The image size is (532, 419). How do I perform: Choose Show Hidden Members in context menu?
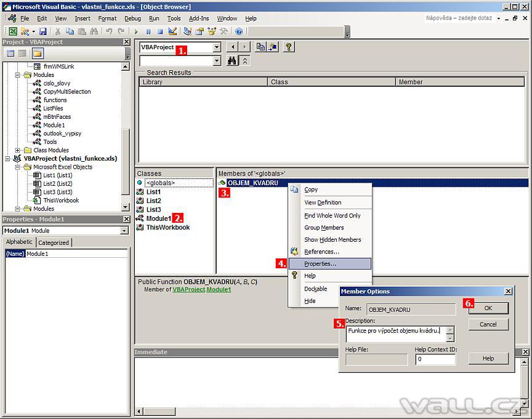330,240
